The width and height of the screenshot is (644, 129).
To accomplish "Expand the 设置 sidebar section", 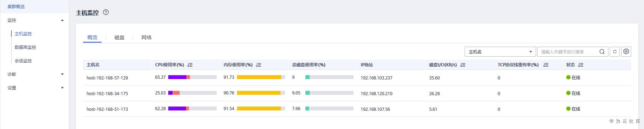I will pyautogui.click(x=62, y=88).
